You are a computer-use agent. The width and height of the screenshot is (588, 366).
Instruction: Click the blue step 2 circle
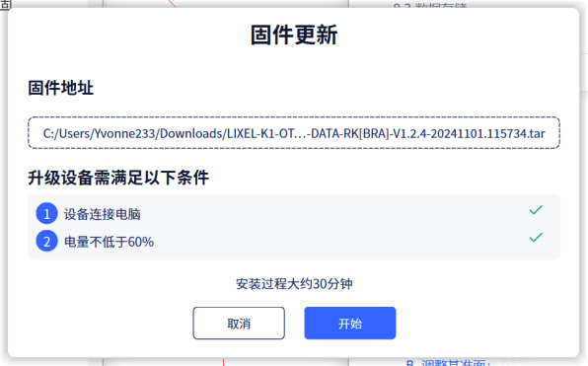click(47, 241)
